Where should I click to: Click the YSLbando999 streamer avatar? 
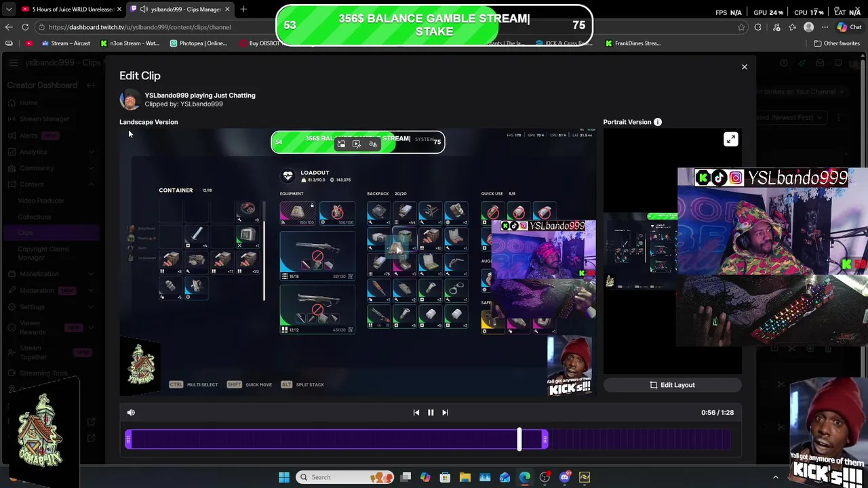(130, 100)
